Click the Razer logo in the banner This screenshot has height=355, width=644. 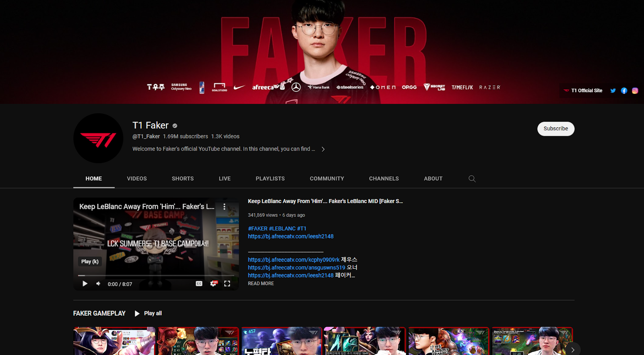[489, 87]
